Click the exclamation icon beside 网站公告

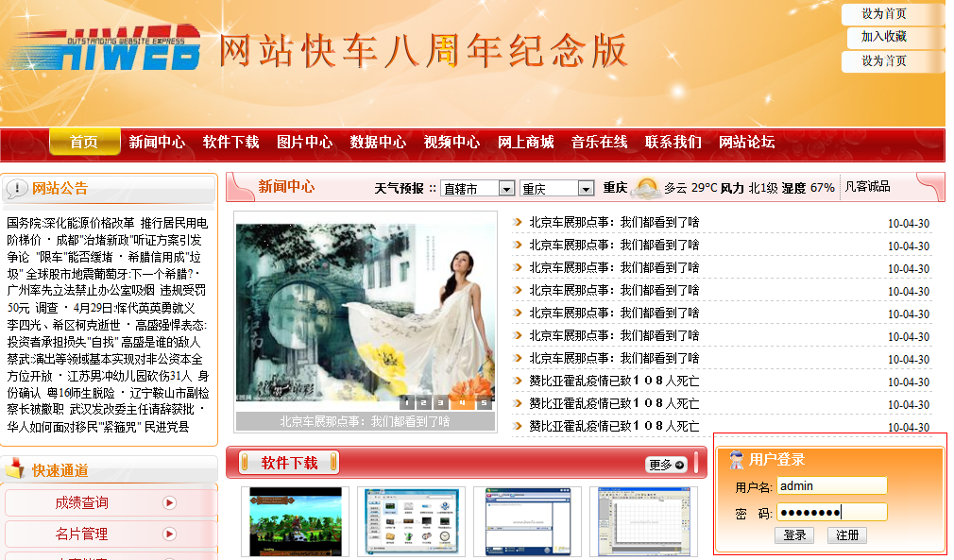(15, 186)
